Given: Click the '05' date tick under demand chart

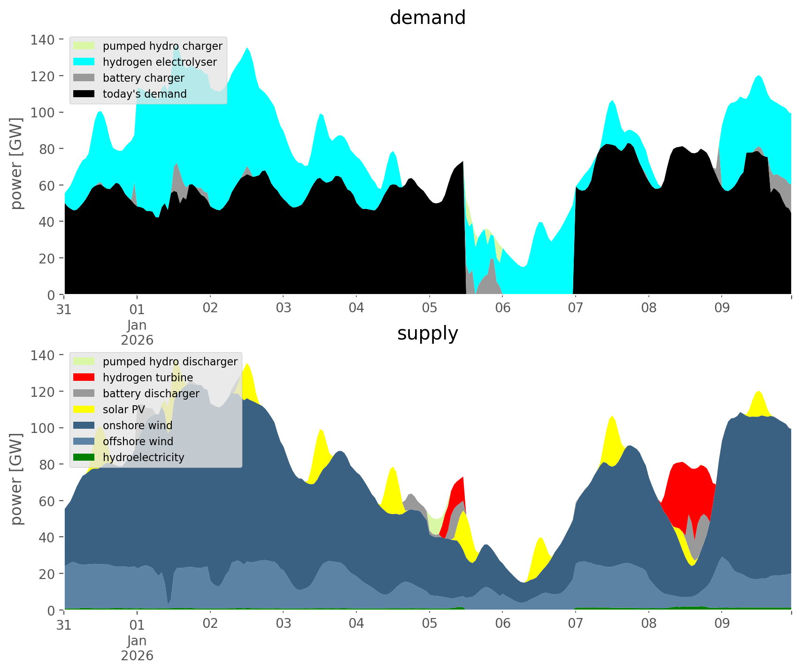Looking at the screenshot, I should pos(429,309).
